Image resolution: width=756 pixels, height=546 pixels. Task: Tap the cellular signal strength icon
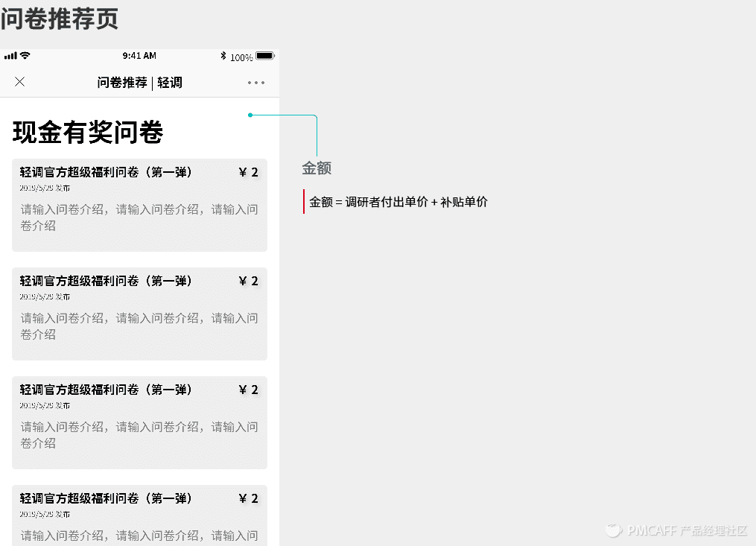[x=10, y=56]
